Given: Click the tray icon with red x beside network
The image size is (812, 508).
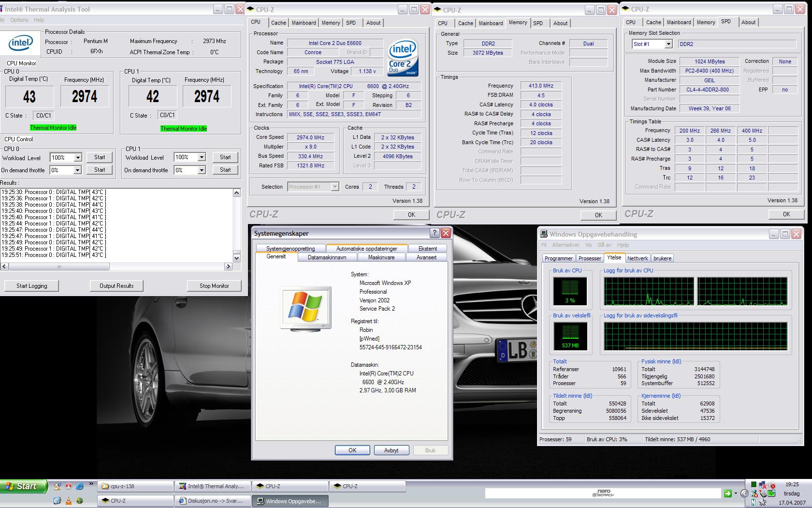Looking at the screenshot, I should (771, 485).
